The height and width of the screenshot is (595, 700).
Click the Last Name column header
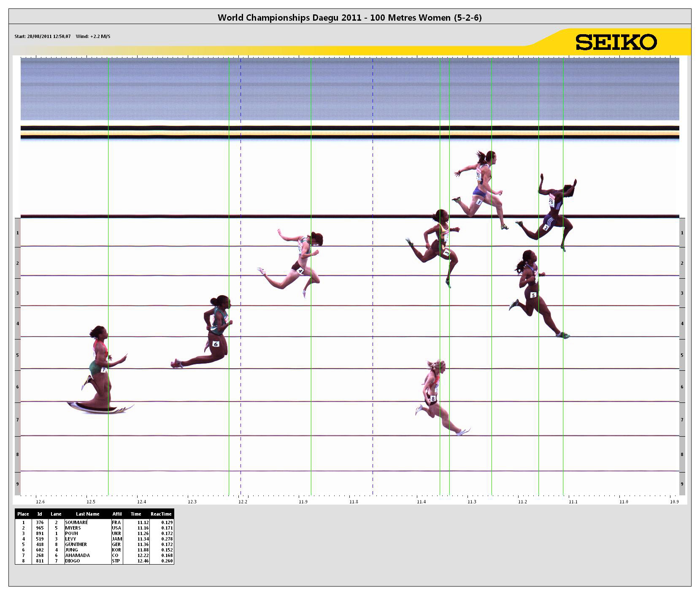pos(87,514)
